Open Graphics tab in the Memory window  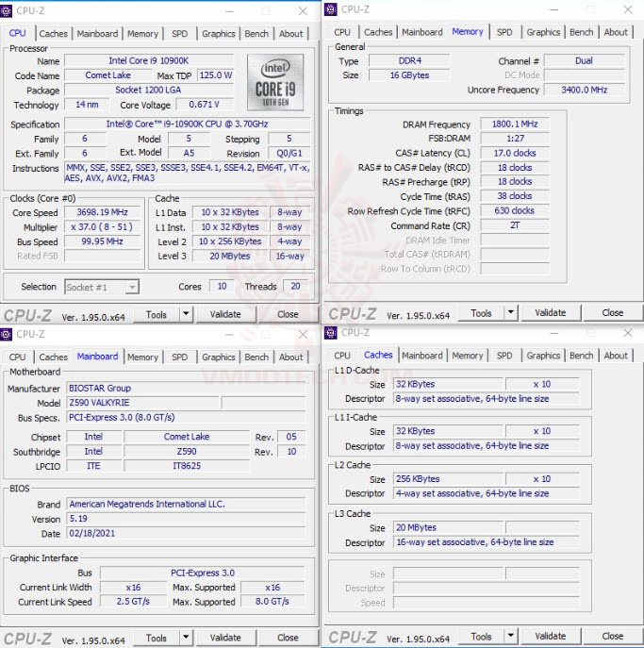coord(544,32)
